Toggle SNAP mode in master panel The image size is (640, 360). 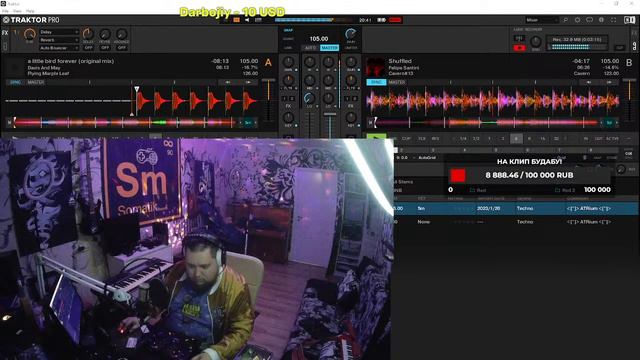pyautogui.click(x=288, y=30)
